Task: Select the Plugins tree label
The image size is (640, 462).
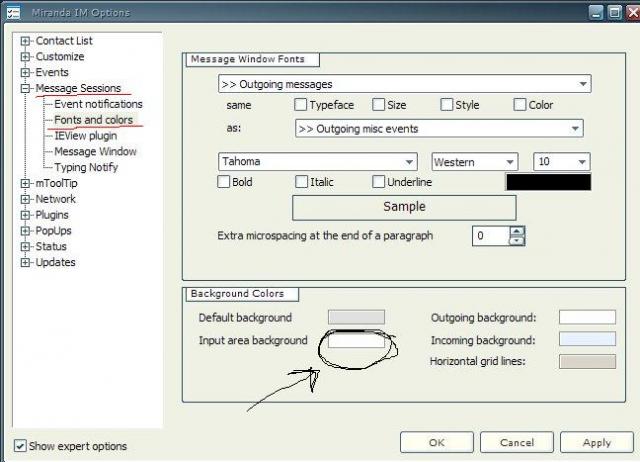Action: tap(52, 215)
